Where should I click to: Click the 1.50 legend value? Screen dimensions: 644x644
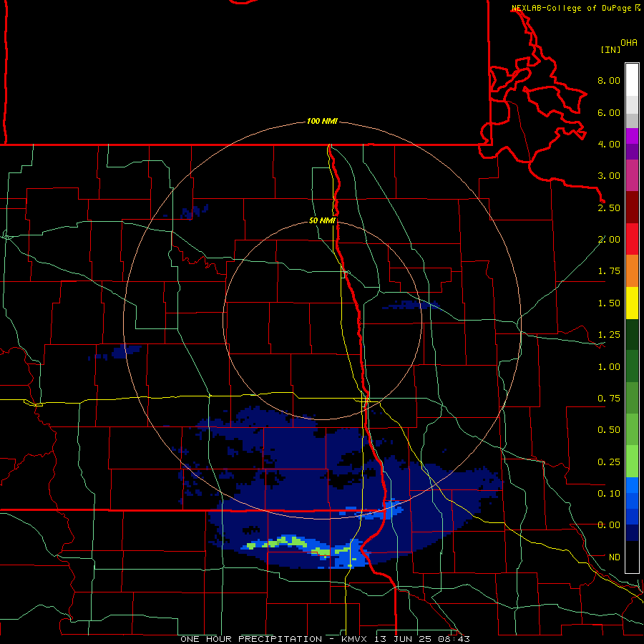click(609, 303)
